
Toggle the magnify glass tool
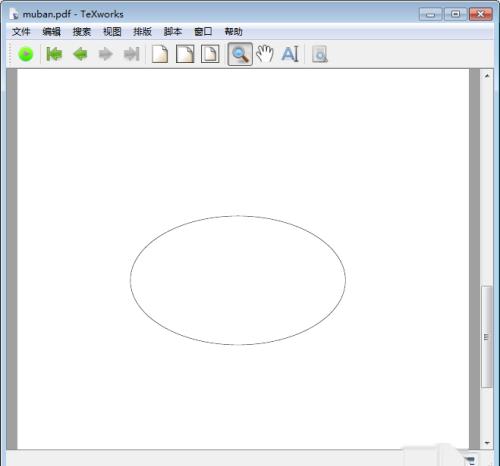pos(240,54)
